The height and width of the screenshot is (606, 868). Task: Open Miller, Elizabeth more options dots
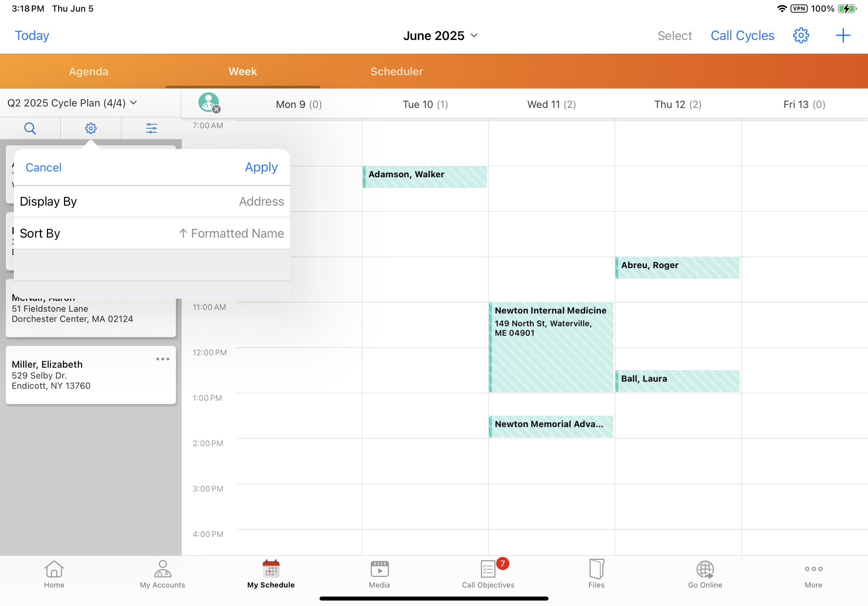coord(162,359)
